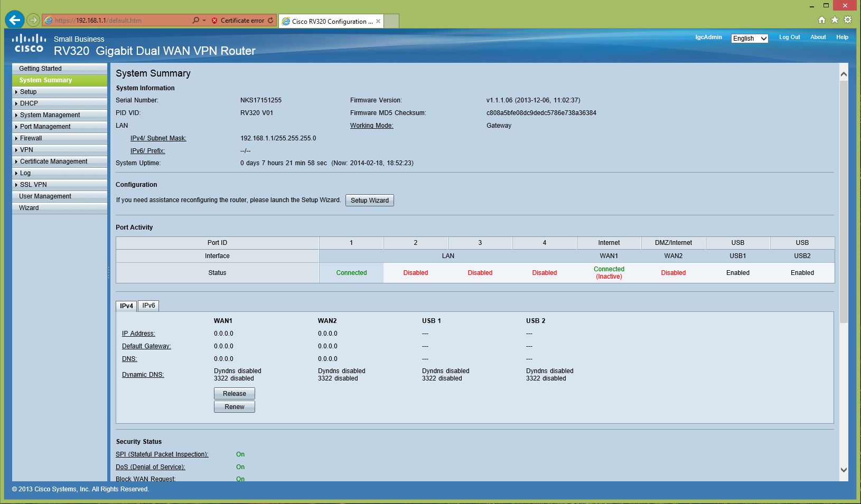Click USB2 Enabled status cell

click(802, 273)
